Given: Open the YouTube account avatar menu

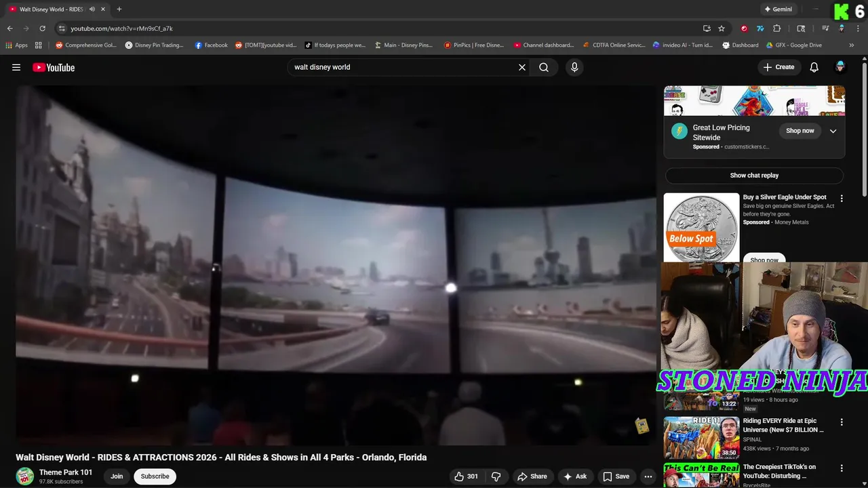Looking at the screenshot, I should coord(840,67).
